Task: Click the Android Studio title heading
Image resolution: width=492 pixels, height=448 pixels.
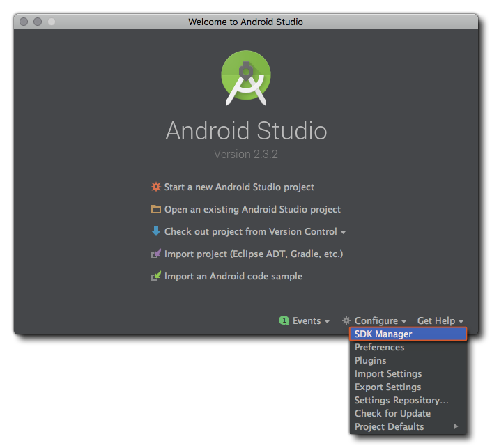Action: pyautogui.click(x=246, y=130)
